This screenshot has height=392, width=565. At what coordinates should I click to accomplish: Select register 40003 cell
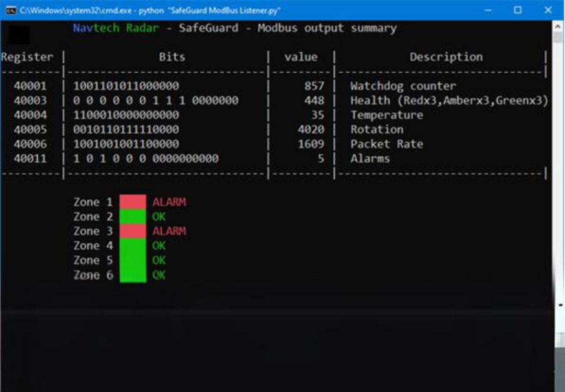click(x=30, y=100)
